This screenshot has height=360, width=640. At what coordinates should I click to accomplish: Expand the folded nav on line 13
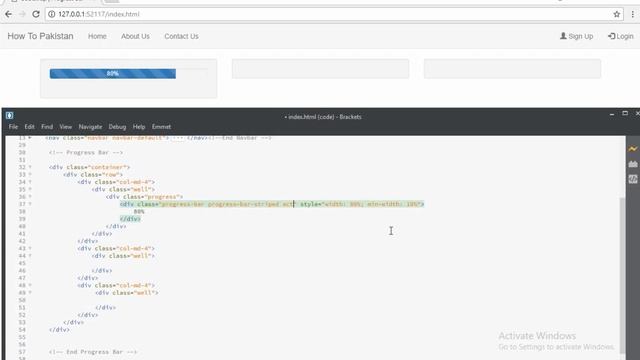pyautogui.click(x=30, y=138)
